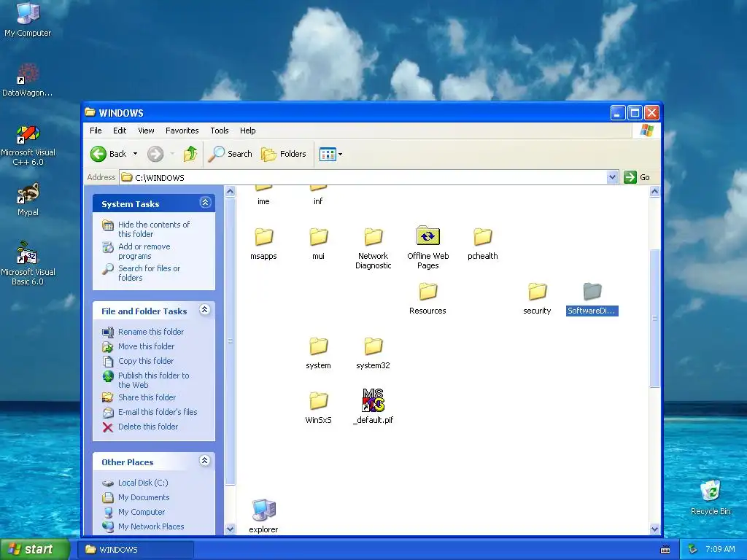The width and height of the screenshot is (747, 560).
Task: Open the Back history dropdown arrow
Action: pos(135,154)
